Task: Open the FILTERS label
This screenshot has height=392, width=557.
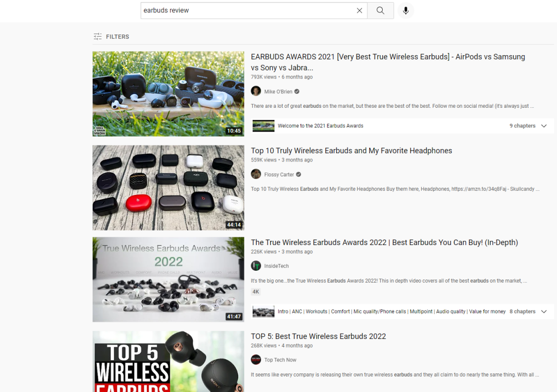Action: click(118, 37)
